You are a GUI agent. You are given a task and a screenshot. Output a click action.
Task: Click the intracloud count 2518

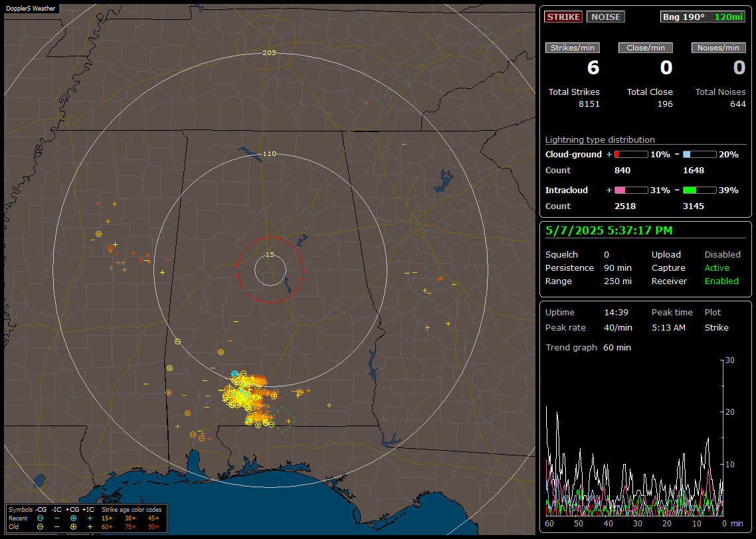[x=625, y=206]
